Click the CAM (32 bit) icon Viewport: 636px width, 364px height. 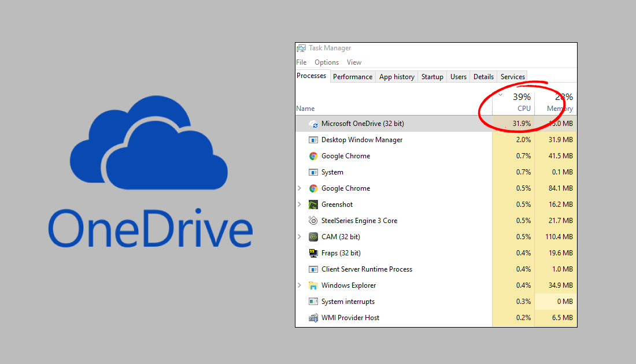click(313, 237)
